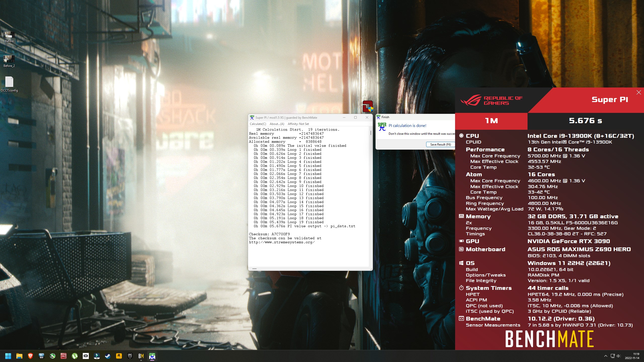Open network settings from the system tray
Image resolution: width=644 pixels, height=362 pixels.
[x=613, y=356]
